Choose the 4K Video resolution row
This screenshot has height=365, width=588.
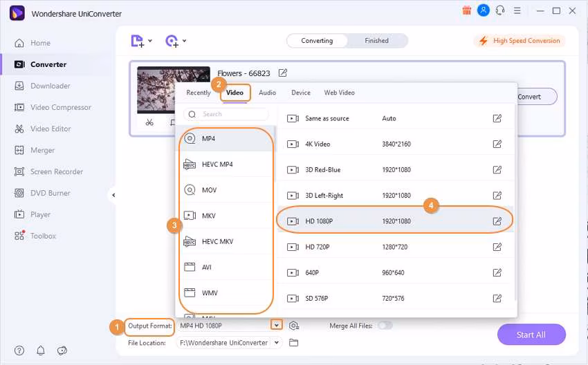tap(395, 144)
